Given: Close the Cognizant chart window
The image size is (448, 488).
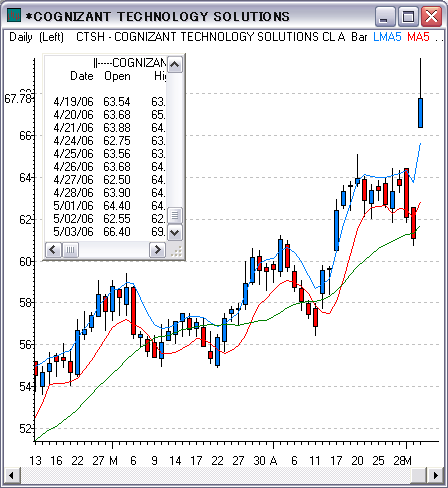Looking at the screenshot, I should tap(431, 17).
